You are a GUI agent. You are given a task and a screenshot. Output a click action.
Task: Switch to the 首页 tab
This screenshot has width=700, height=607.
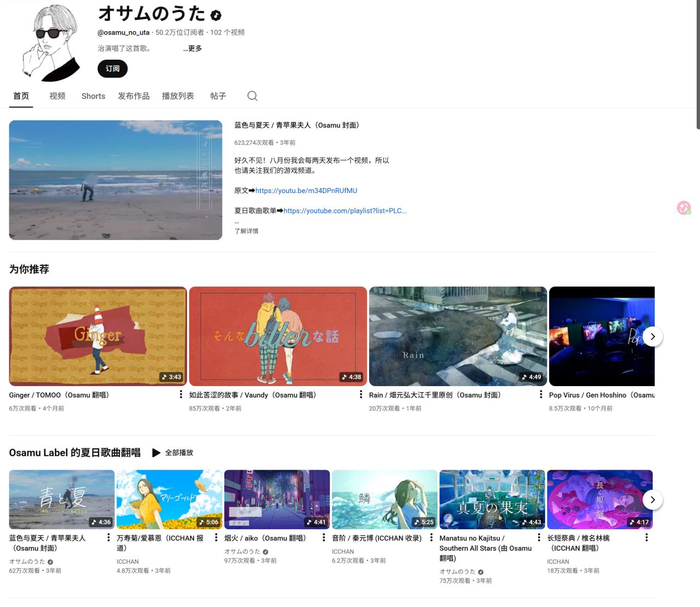click(21, 96)
